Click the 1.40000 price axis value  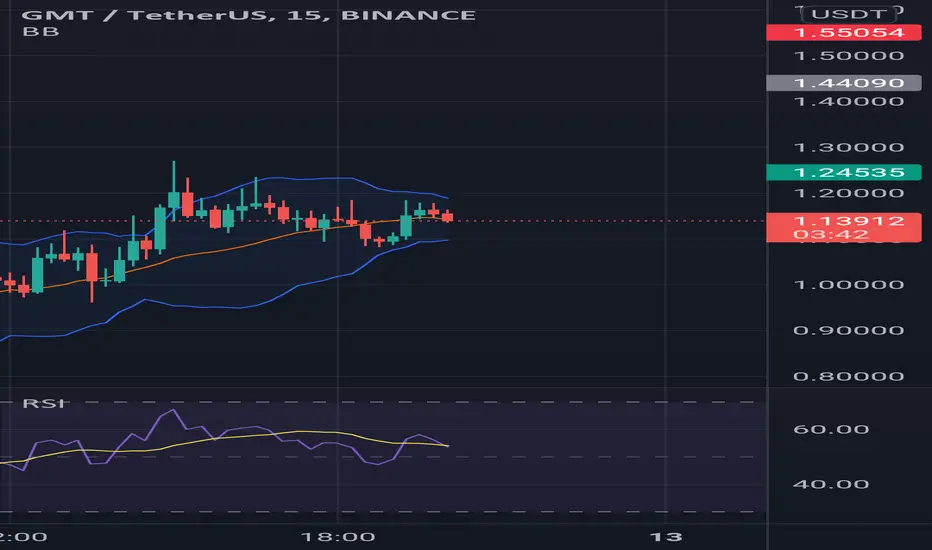click(x=849, y=102)
